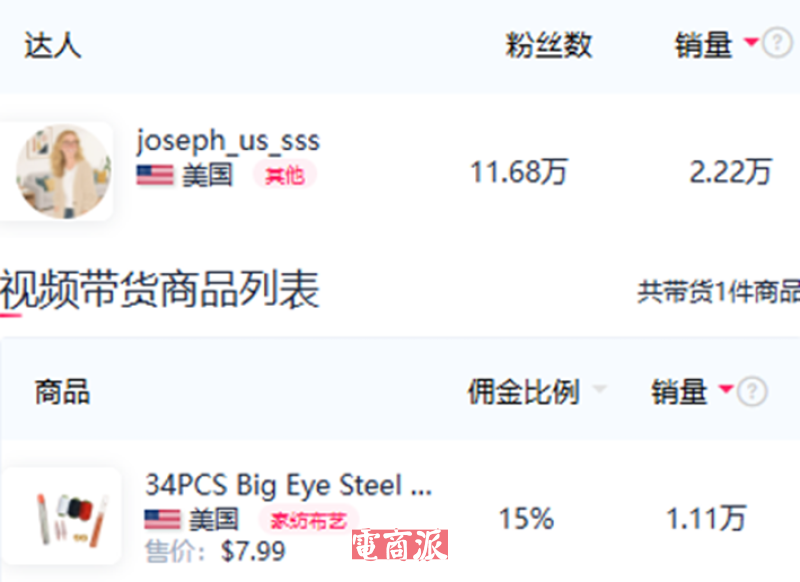The width and height of the screenshot is (800, 582).
Task: Open the joseph_us_sss username link
Action: tap(228, 141)
